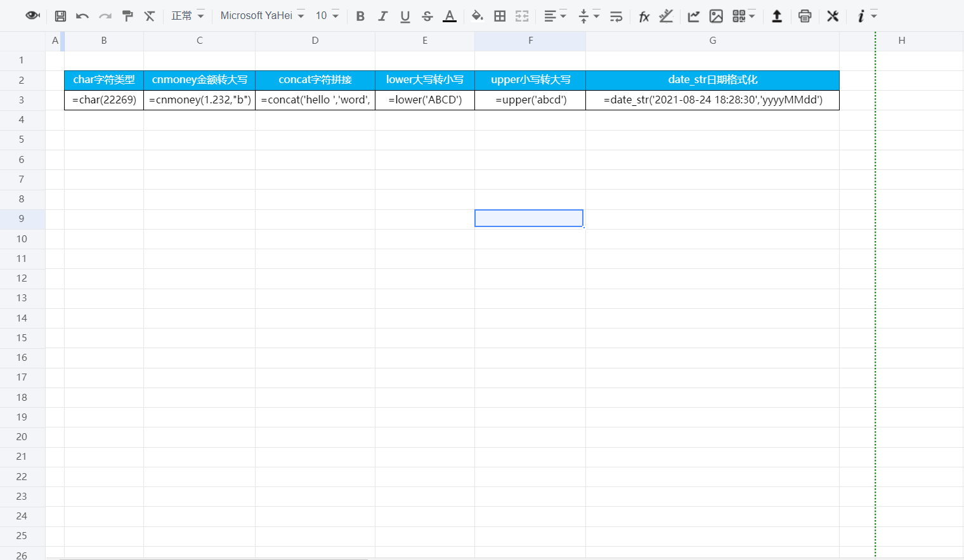Select the cnmoney金额转大写 header cell
This screenshot has width=964, height=560.
click(x=200, y=80)
